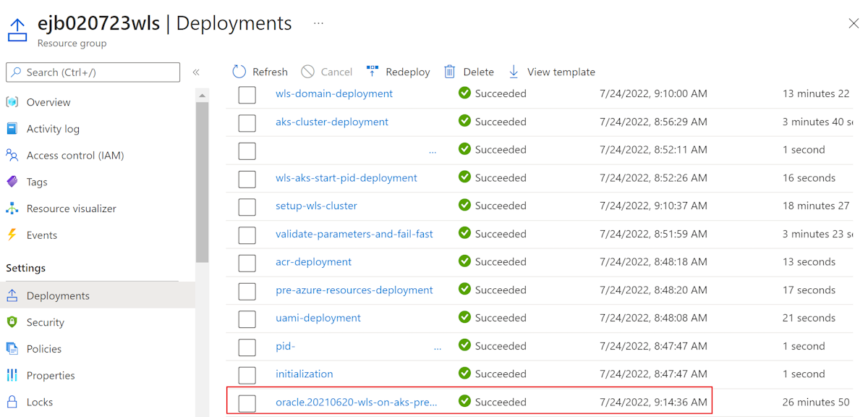
Task: Open the Events page
Action: [x=41, y=235]
